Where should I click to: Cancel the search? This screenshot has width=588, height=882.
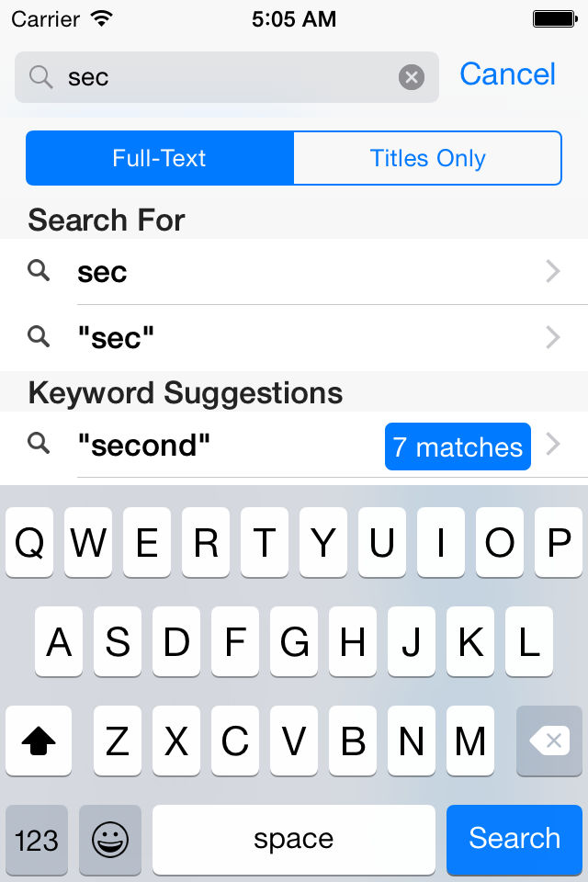[507, 74]
